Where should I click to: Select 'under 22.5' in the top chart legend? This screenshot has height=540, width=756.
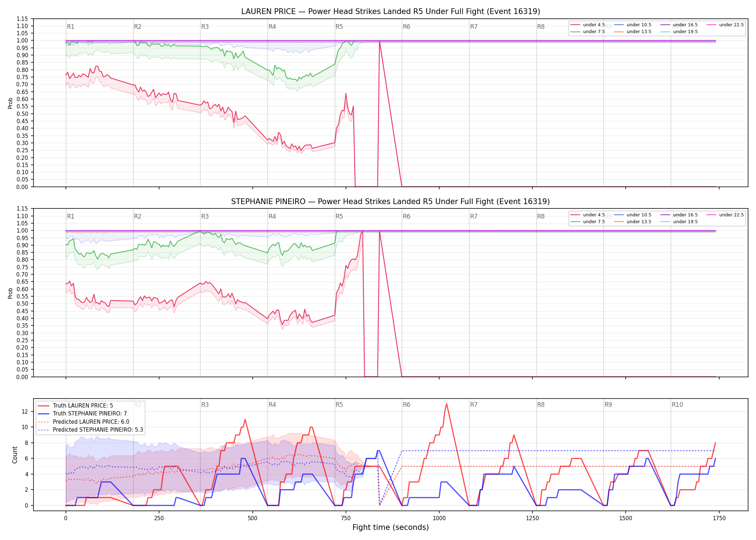pos(725,25)
